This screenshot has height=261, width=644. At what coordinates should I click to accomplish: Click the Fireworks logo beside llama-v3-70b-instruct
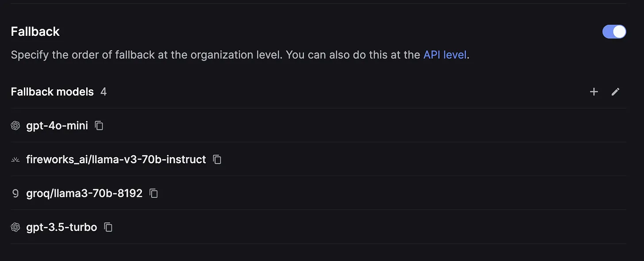click(x=15, y=160)
